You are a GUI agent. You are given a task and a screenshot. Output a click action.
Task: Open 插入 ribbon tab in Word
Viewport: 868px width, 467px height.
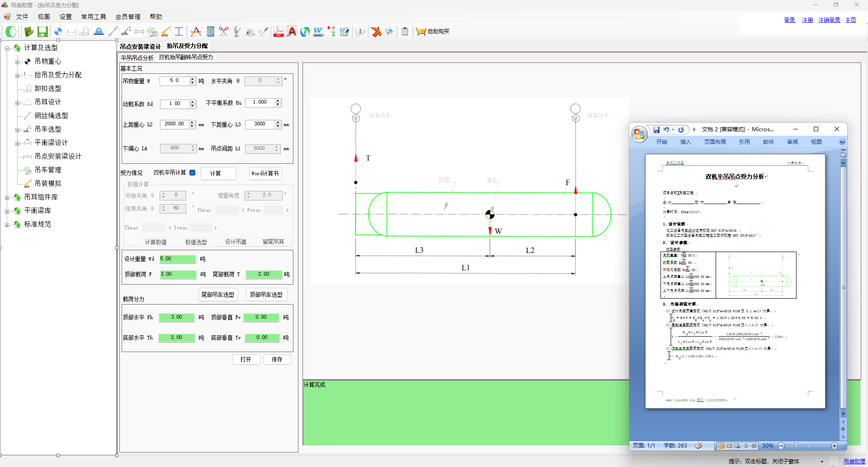(x=685, y=142)
